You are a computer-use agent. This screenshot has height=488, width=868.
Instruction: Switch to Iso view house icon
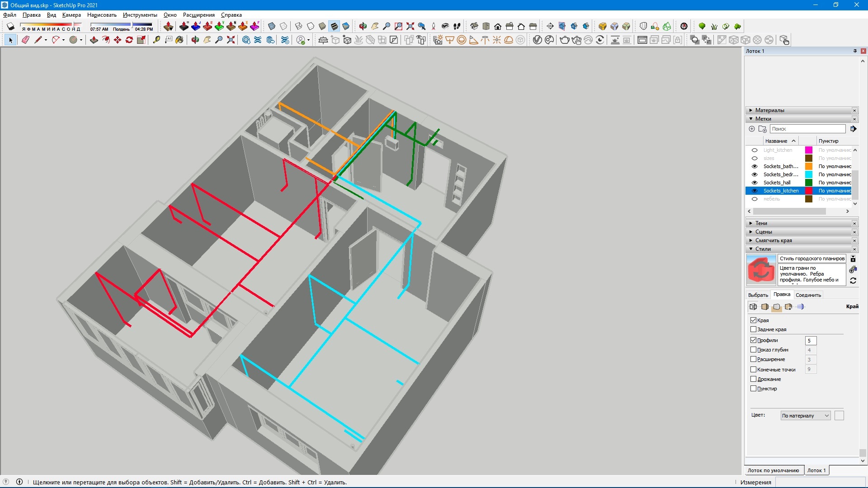[x=474, y=26]
